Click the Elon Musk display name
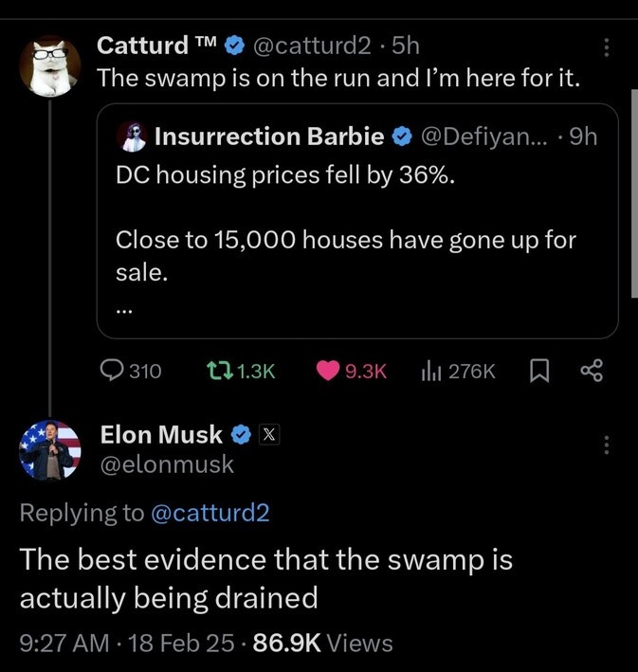 point(161,435)
